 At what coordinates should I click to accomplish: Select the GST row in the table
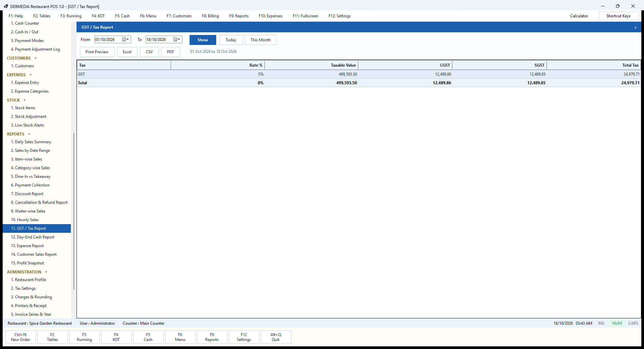[x=359, y=74]
